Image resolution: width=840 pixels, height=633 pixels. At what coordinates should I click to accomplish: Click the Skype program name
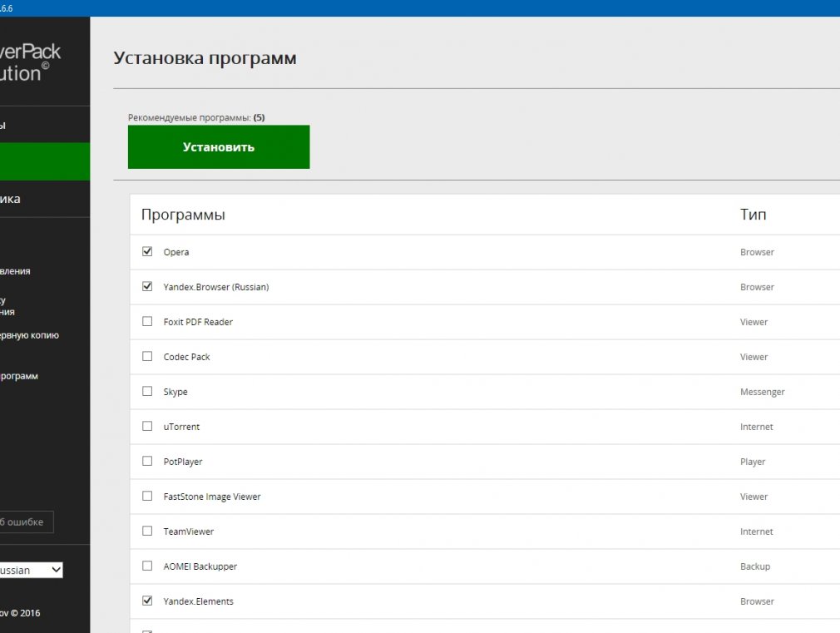tap(175, 392)
